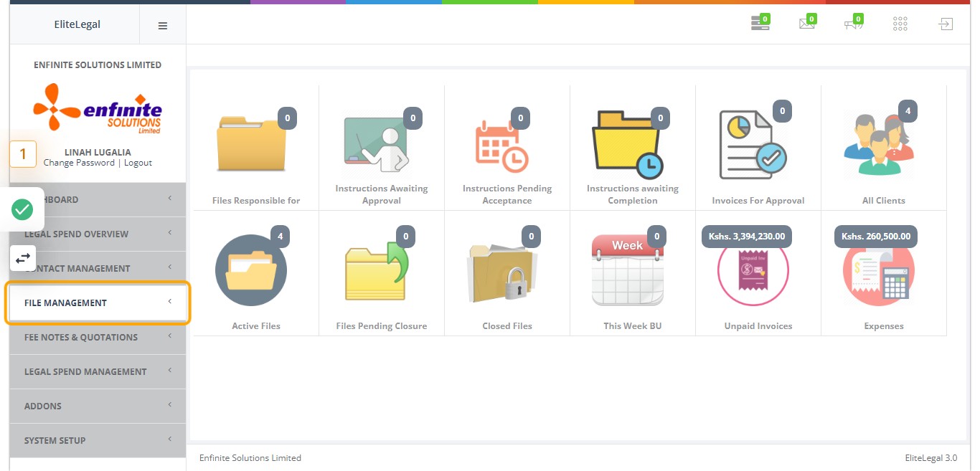Open the Instructions Pending Acceptance calendar icon
The height and width of the screenshot is (471, 980).
tap(502, 146)
